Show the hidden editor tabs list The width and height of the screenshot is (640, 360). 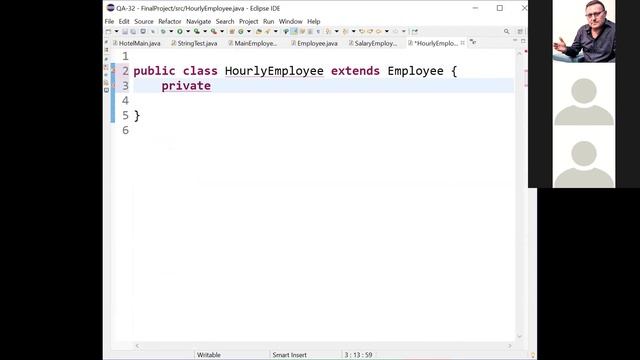(473, 42)
